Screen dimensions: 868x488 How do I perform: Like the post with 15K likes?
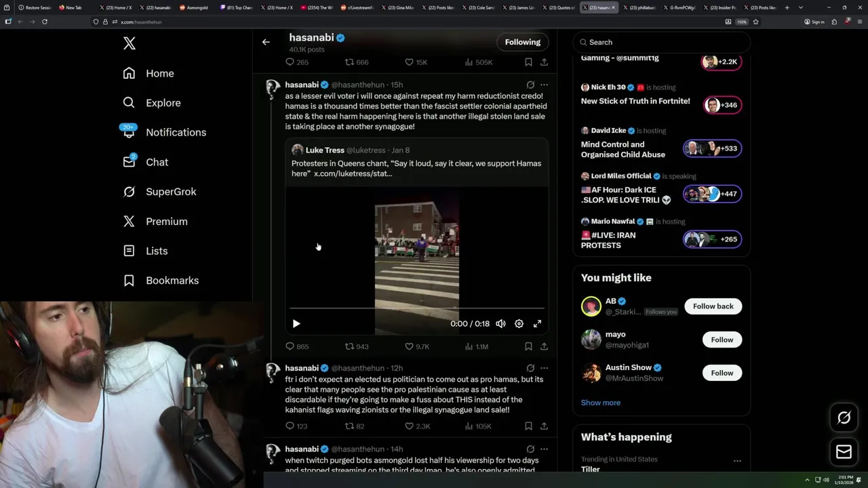(x=416, y=62)
